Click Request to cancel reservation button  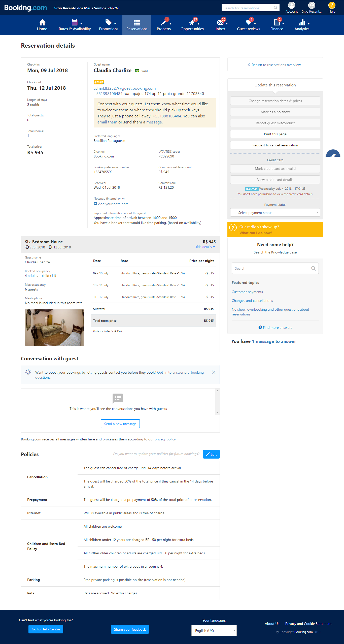coord(275,145)
